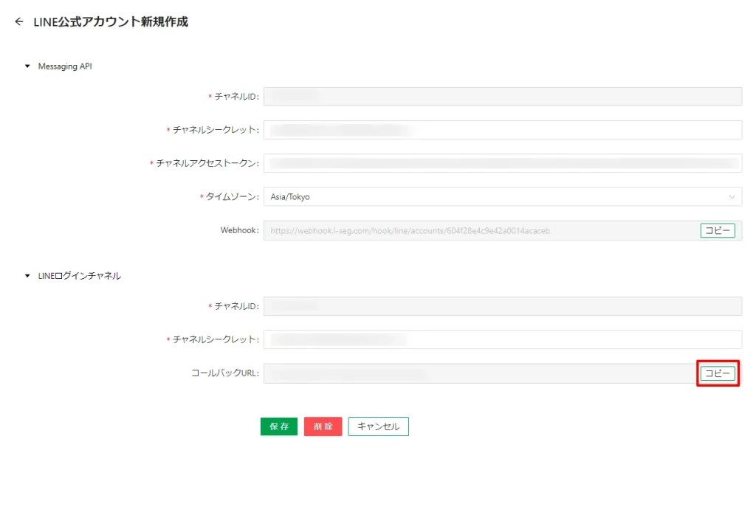Click the コールバックURL label
This screenshot has width=756, height=532.
[x=225, y=373]
